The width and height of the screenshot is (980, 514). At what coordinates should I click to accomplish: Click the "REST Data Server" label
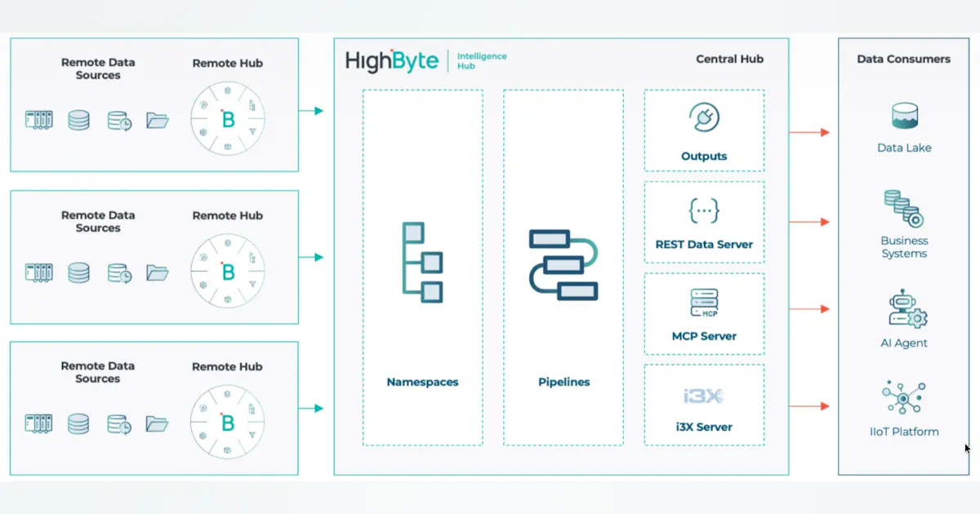point(704,244)
